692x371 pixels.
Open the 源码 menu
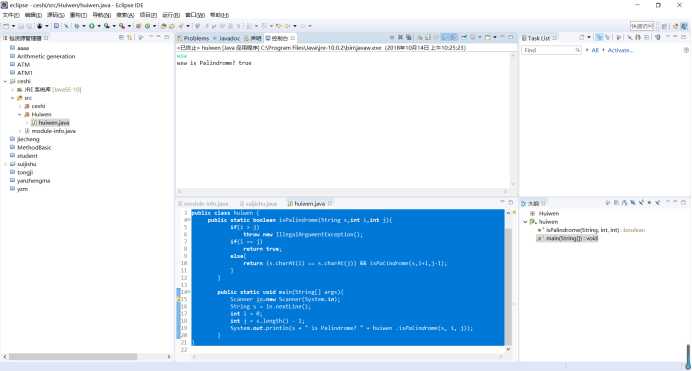coord(56,15)
